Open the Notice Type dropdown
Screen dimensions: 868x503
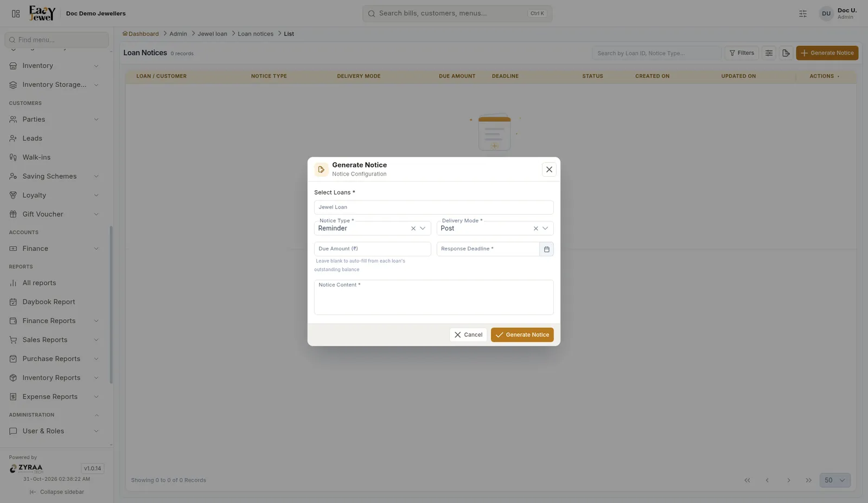(x=423, y=229)
